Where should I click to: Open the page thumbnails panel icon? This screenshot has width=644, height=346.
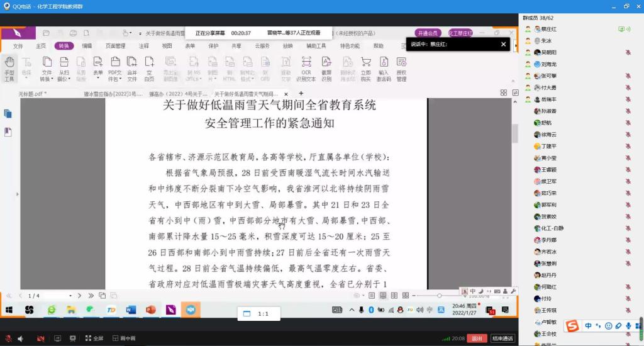pos(8,114)
